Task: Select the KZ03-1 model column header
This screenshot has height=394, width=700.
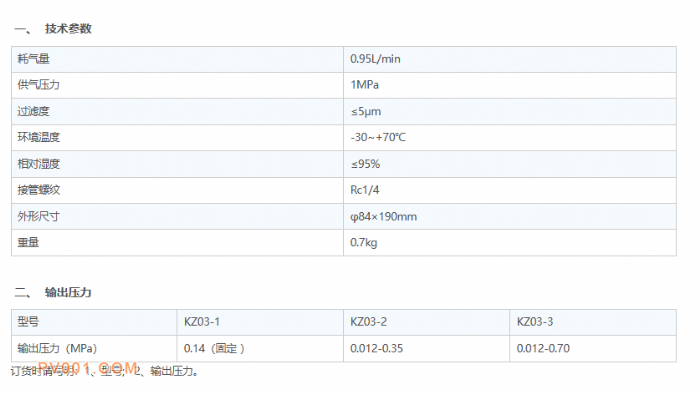Action: 202,322
